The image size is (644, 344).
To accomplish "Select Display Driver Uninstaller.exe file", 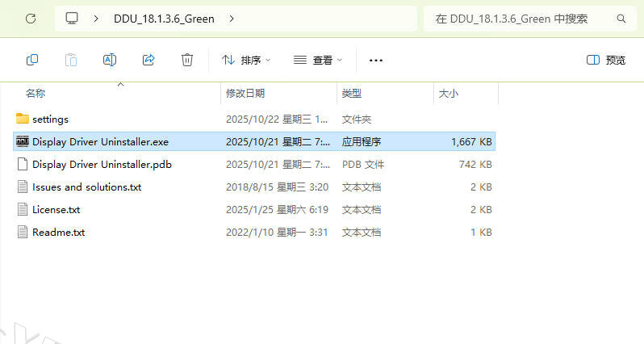I will [100, 141].
